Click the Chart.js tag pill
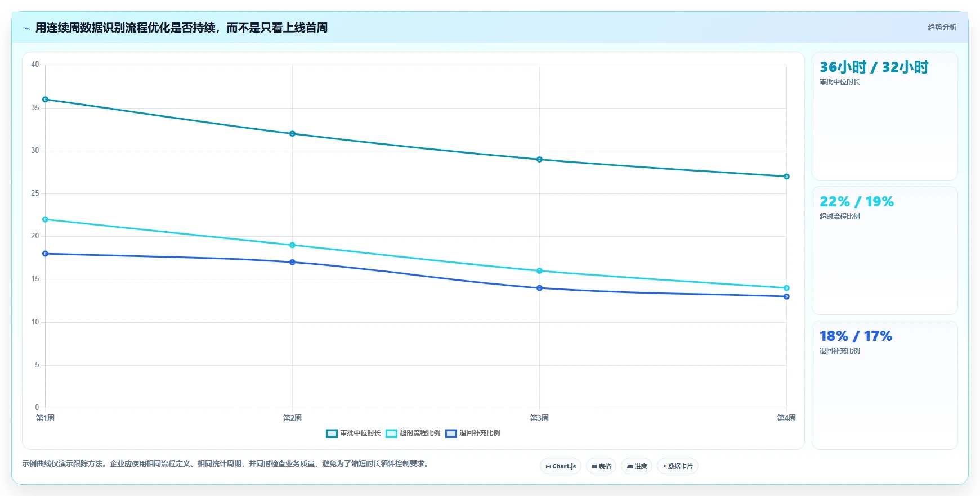Viewport: 980px width, 496px height. (561, 466)
